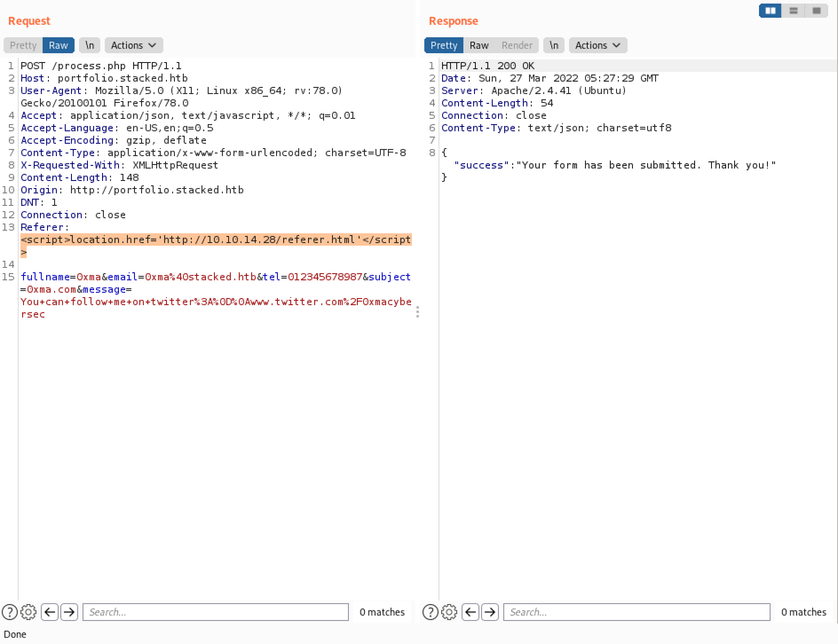Click 'Content-Length: 54' in response

[x=497, y=103]
